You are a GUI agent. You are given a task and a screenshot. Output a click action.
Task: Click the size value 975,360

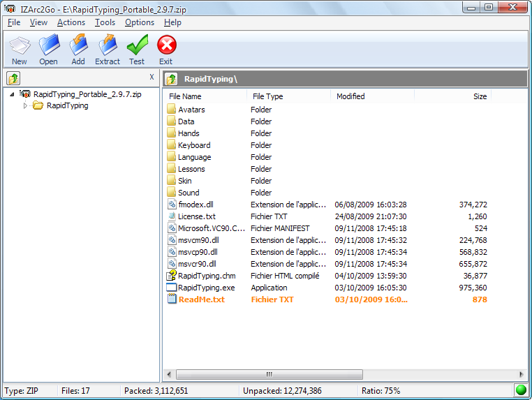[473, 288]
